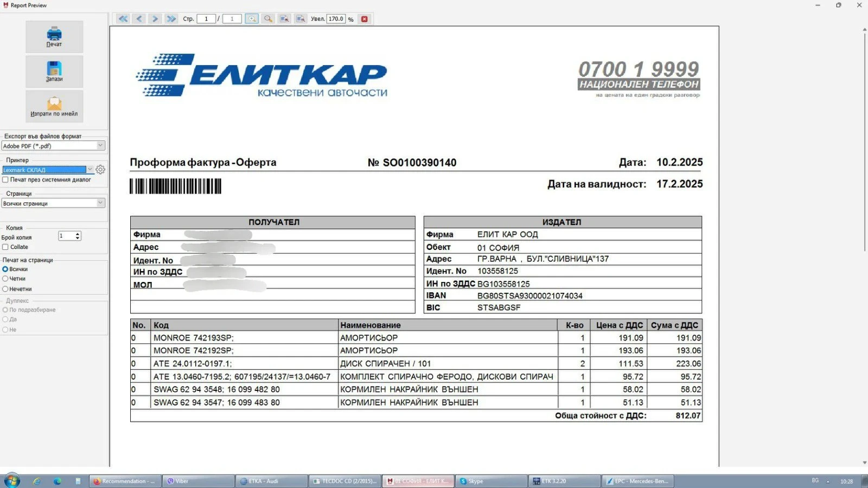Tick the Collate checkbox
The width and height of the screenshot is (868, 488).
pos(5,247)
